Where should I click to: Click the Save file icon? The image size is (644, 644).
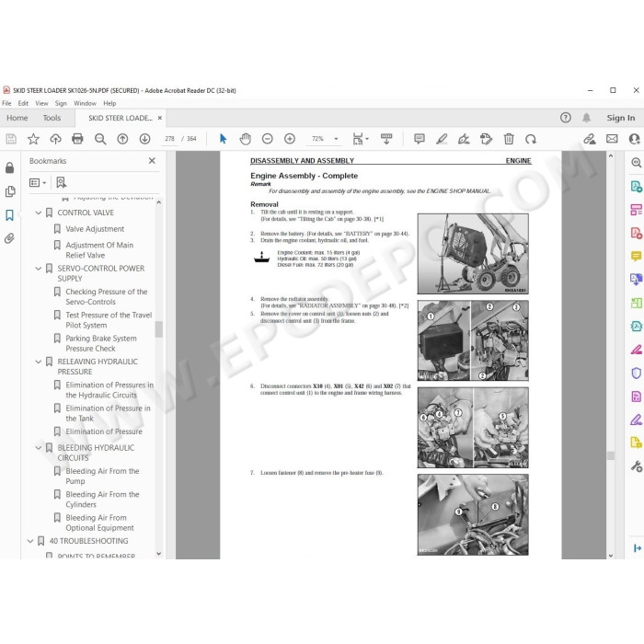click(11, 139)
